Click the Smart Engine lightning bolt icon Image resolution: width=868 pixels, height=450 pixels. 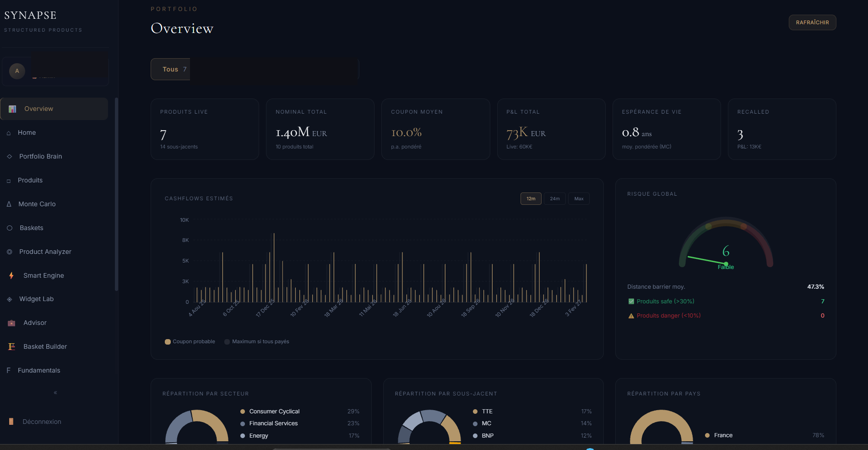(11, 275)
